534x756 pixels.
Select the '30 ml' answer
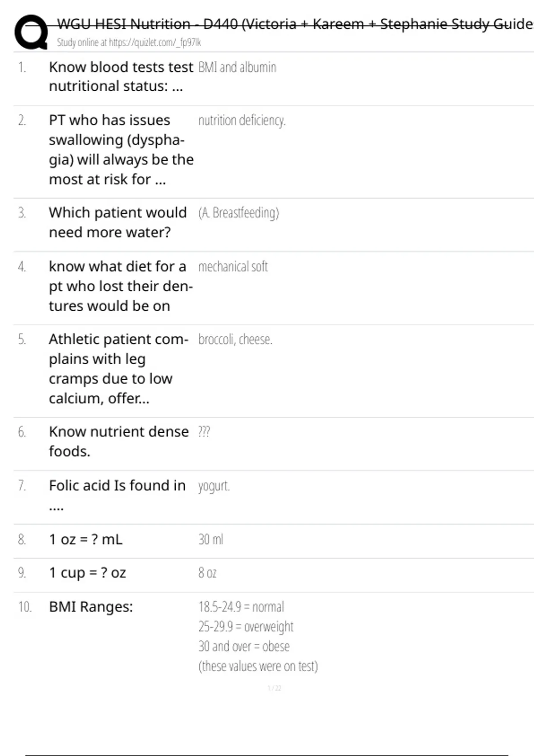click(x=210, y=539)
